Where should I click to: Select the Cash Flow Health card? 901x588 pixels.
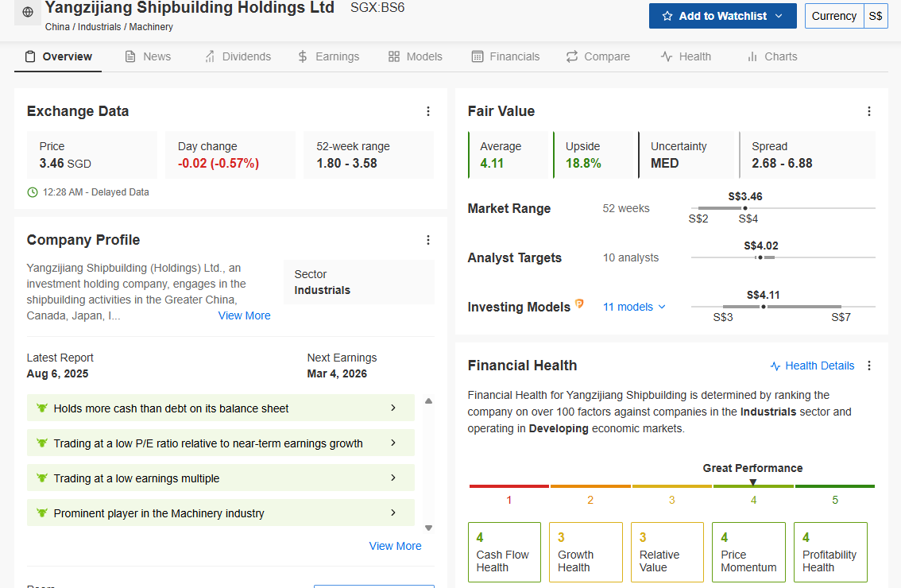(x=505, y=552)
